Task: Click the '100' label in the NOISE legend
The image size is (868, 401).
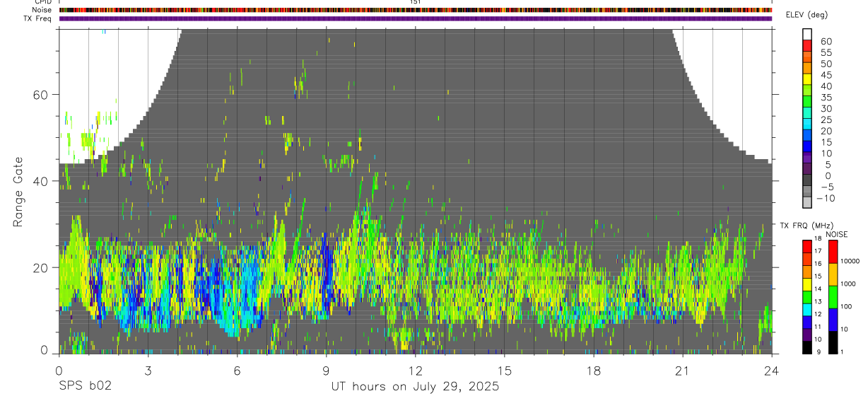Action: click(845, 307)
